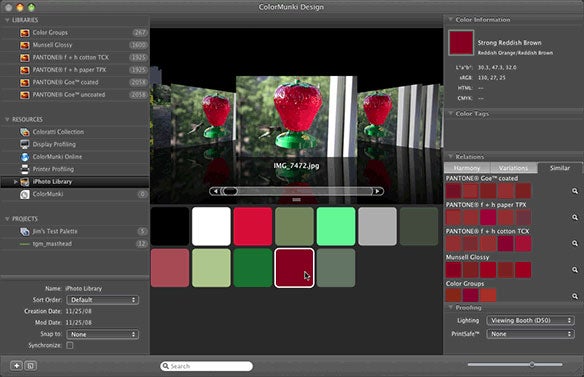Search similar Color Groups colors magnifier
The image size is (584, 377).
[575, 296]
